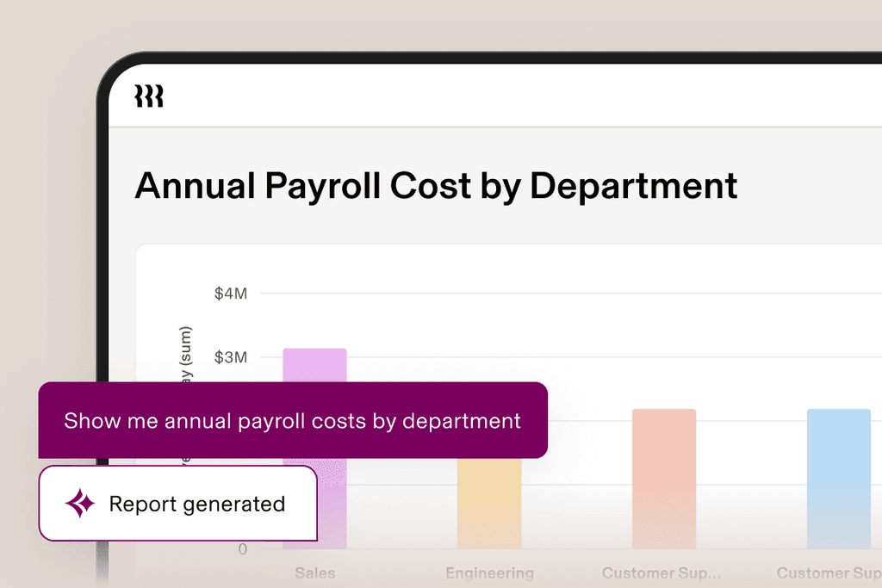Select the orange Engineering bar

(x=489, y=504)
